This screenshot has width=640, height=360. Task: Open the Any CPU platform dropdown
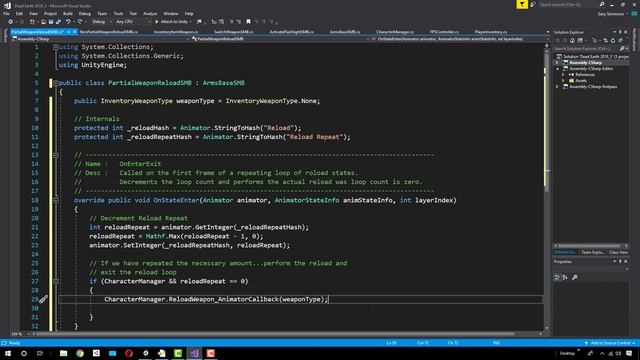coord(133,22)
